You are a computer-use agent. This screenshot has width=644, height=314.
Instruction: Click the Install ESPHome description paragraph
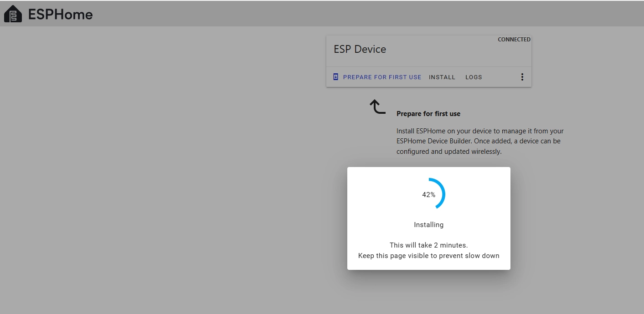[479, 141]
